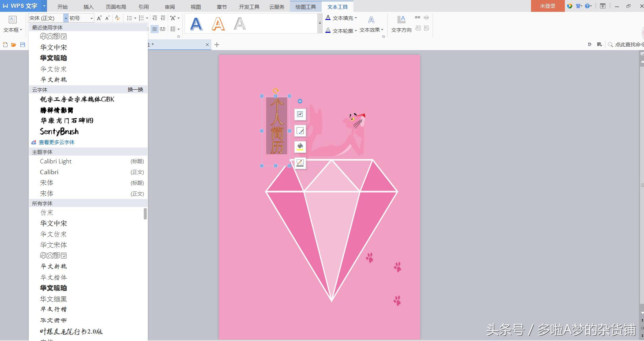The height and width of the screenshot is (341, 644).
Task: Open the 绘图工具 drawing tools tab
Action: (x=305, y=6)
